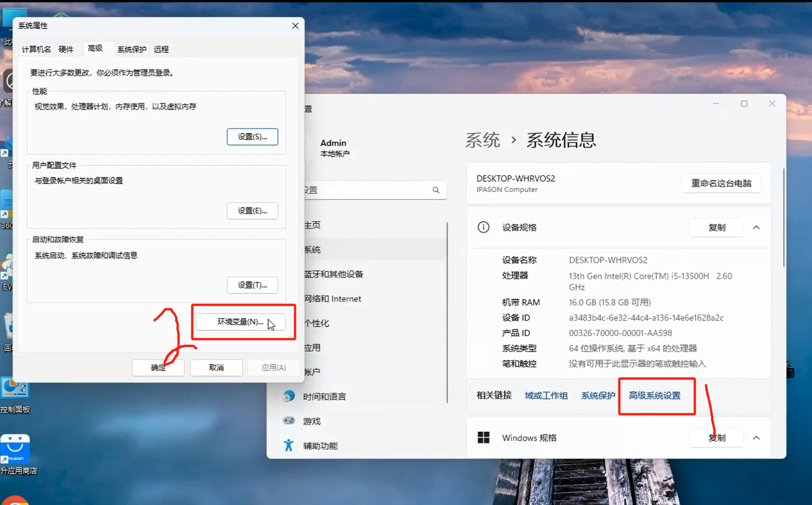The width and height of the screenshot is (812, 505).
Task: Open the 应用商店 desktop icon
Action: [17, 454]
